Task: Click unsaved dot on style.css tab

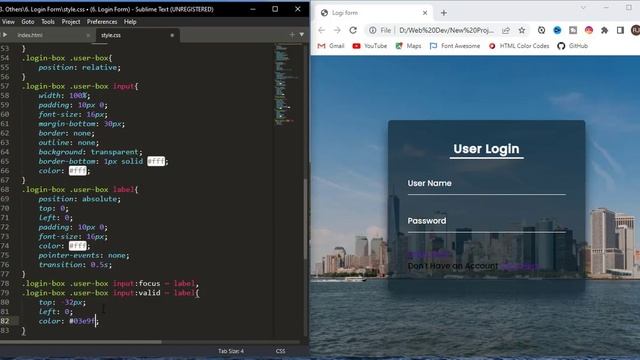Action: (x=172, y=36)
